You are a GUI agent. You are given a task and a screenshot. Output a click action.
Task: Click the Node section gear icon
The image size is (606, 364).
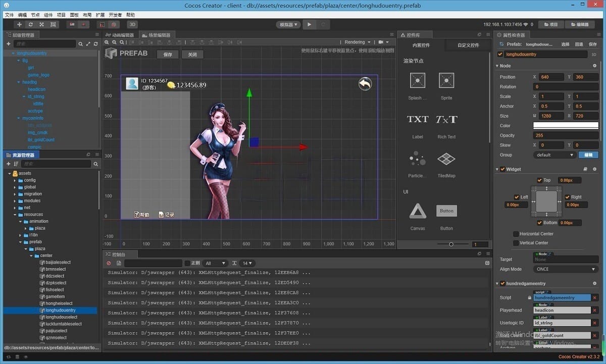coord(594,66)
